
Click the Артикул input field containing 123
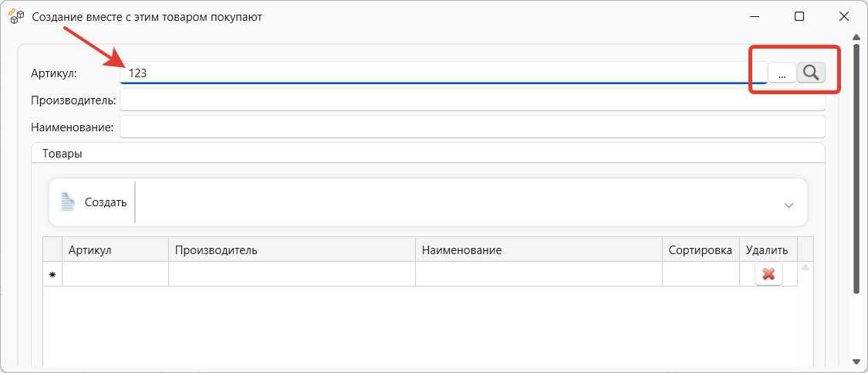click(x=444, y=73)
